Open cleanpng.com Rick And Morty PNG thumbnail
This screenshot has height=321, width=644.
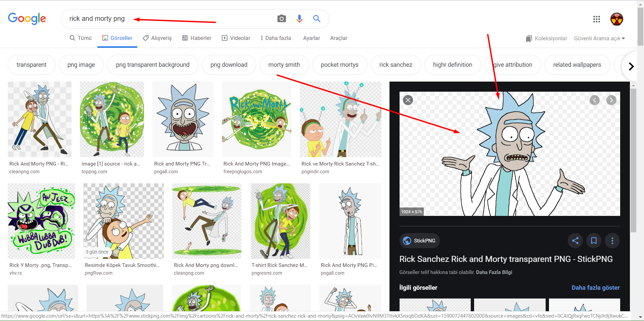40,119
